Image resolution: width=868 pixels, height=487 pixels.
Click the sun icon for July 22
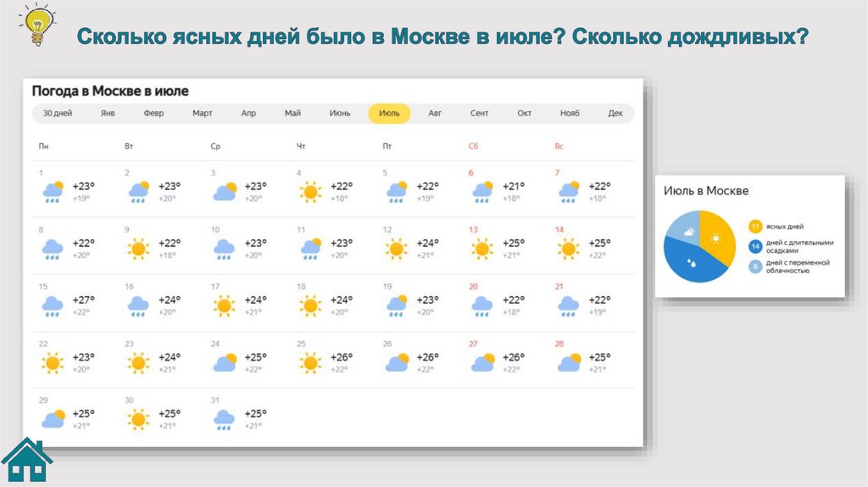(53, 363)
